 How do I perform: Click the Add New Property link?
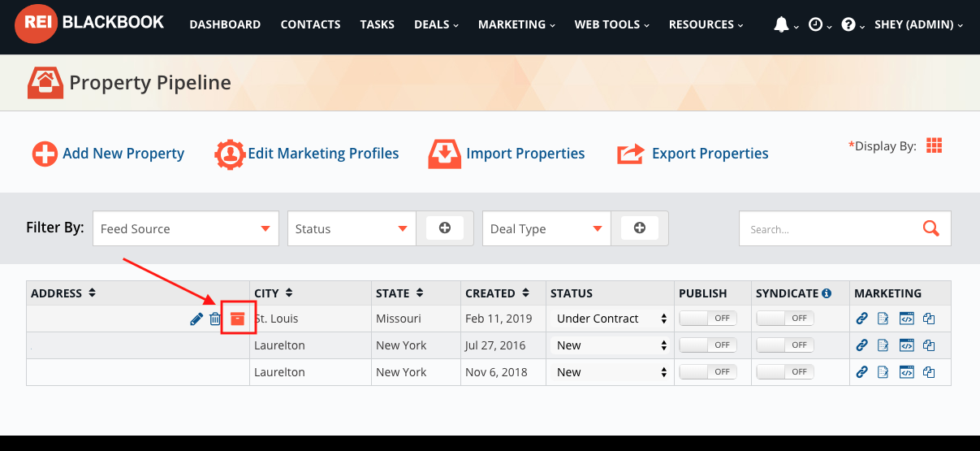point(109,154)
